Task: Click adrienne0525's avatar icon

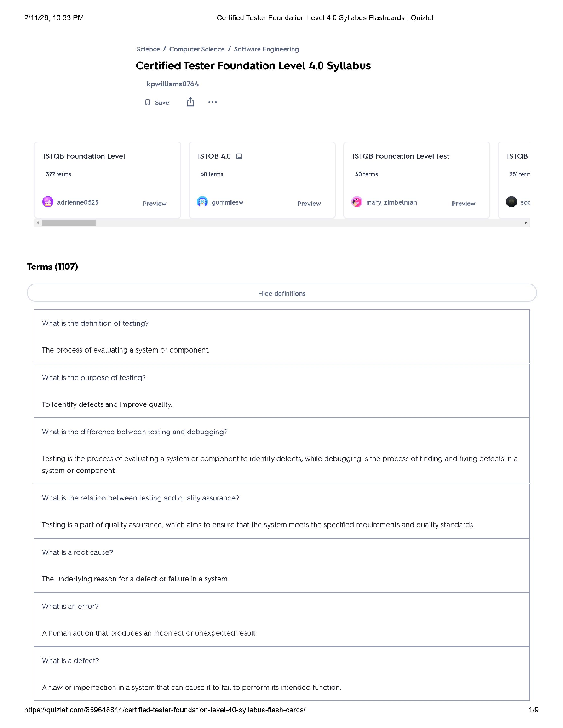Action: pos(48,202)
